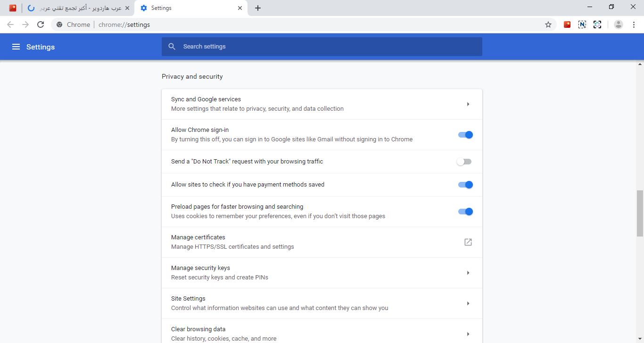Expand Manage security keys arrow
The image size is (644, 343).
pos(468,273)
